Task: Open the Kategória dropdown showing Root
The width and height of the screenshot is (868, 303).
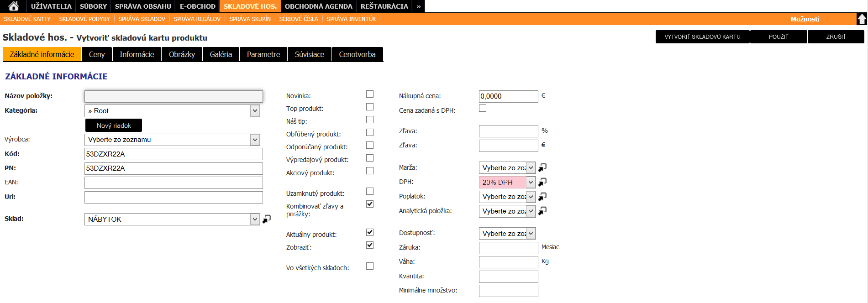Action: coord(172,111)
